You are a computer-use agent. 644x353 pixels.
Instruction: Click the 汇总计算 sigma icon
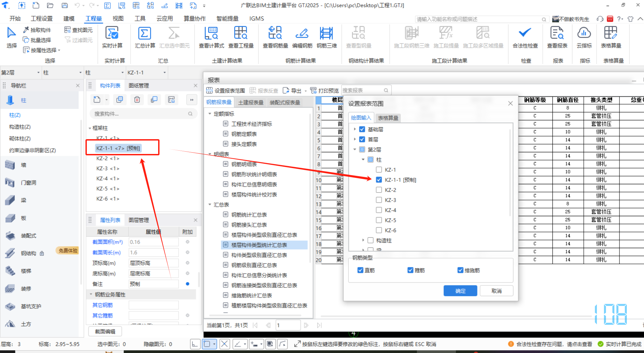coord(145,33)
